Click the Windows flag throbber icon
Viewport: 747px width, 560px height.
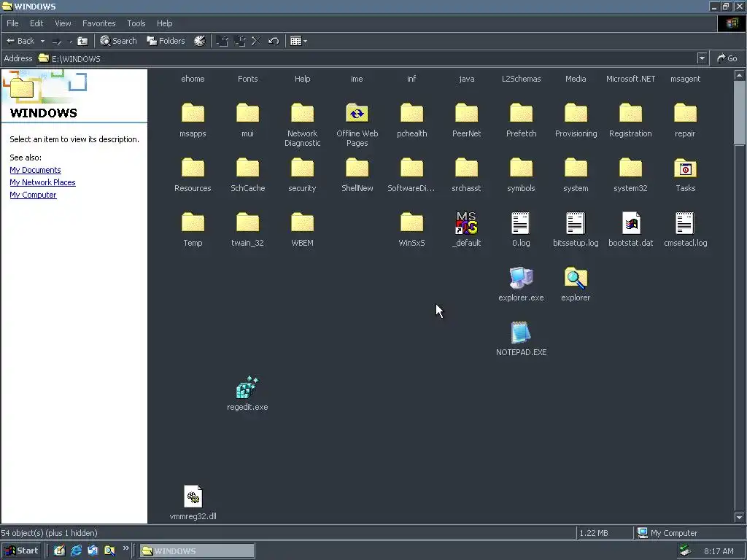pos(731,23)
